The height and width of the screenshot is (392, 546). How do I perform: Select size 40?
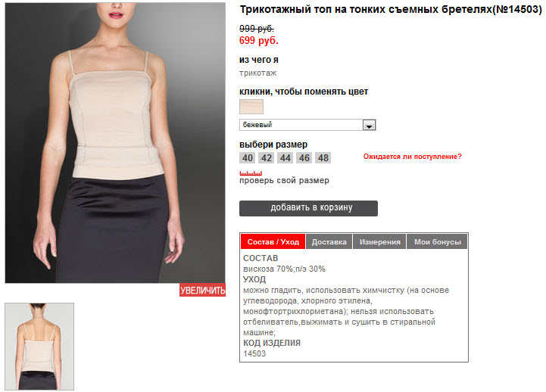pyautogui.click(x=247, y=158)
